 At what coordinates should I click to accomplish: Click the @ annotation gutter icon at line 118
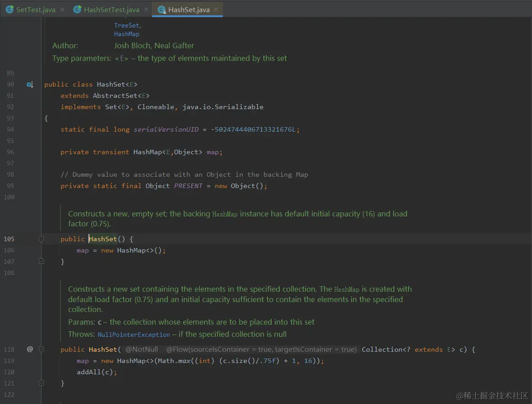pyautogui.click(x=30, y=349)
